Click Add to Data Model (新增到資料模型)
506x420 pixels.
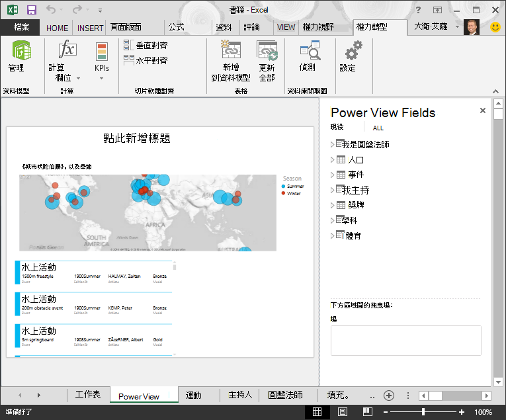click(231, 62)
